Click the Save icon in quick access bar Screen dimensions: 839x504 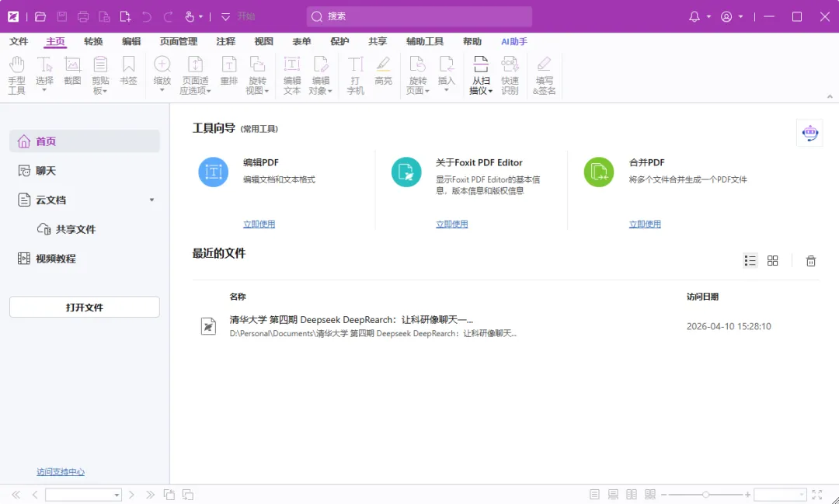[62, 16]
